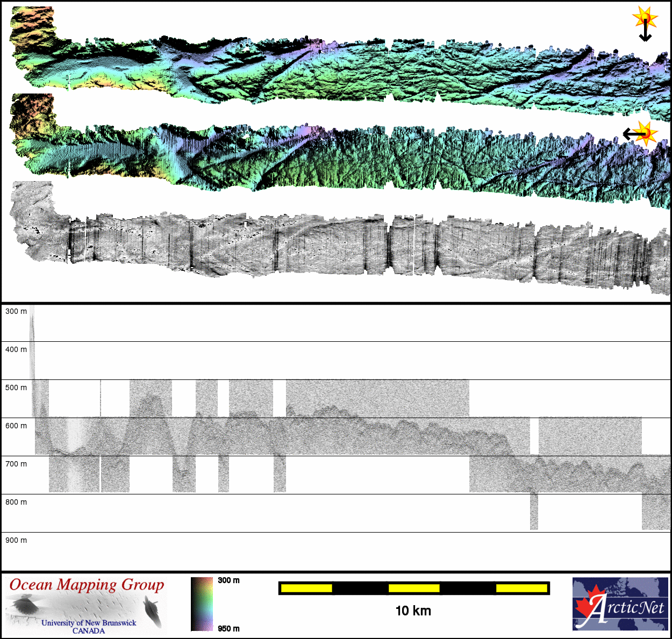
Task: Click the 500 m depth axis label
Action: (x=16, y=387)
